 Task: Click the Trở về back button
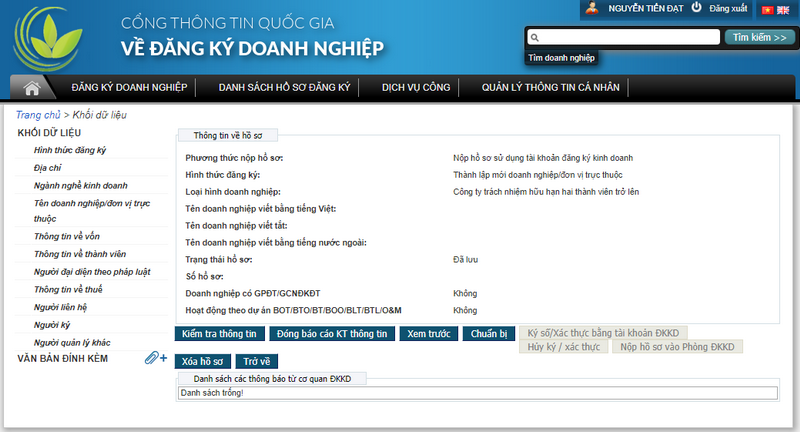(257, 361)
